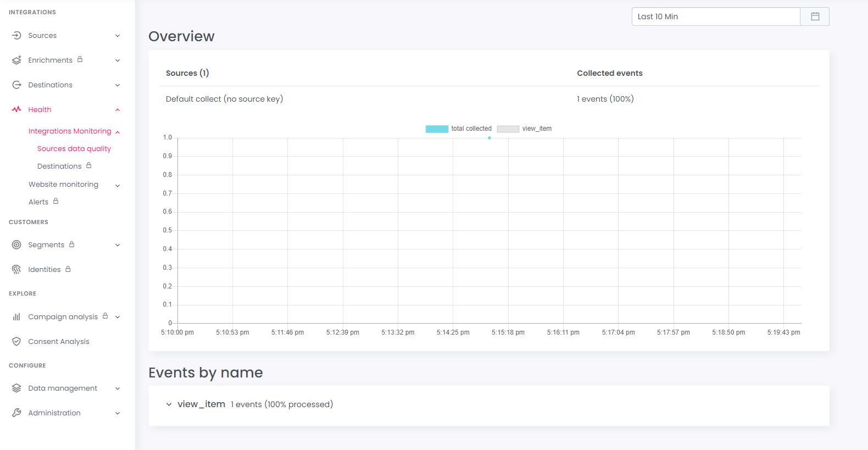Click the lock icon beside Alerts
Viewport: 868px width, 450px height.
coord(55,201)
